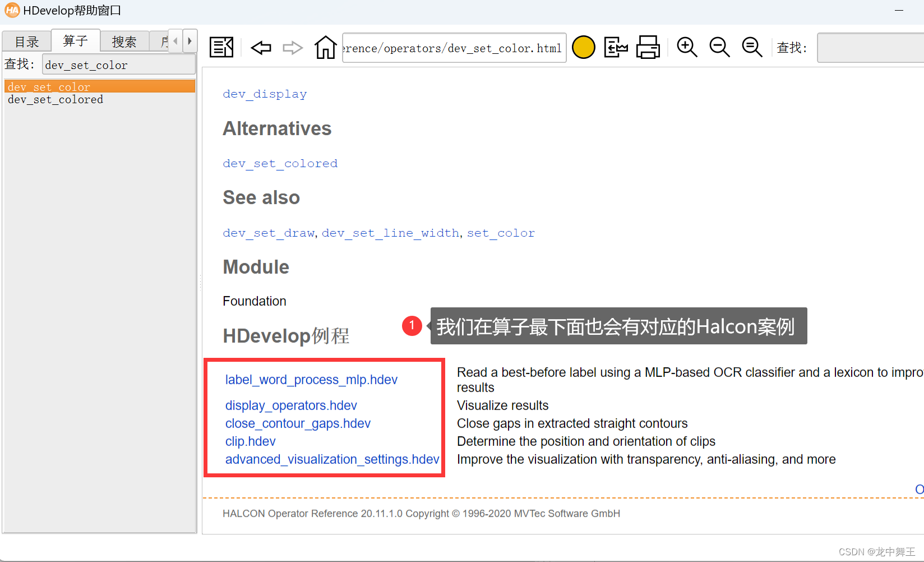This screenshot has height=562, width=924.
Task: Focus the operator search field dev_set_color
Action: (x=119, y=65)
